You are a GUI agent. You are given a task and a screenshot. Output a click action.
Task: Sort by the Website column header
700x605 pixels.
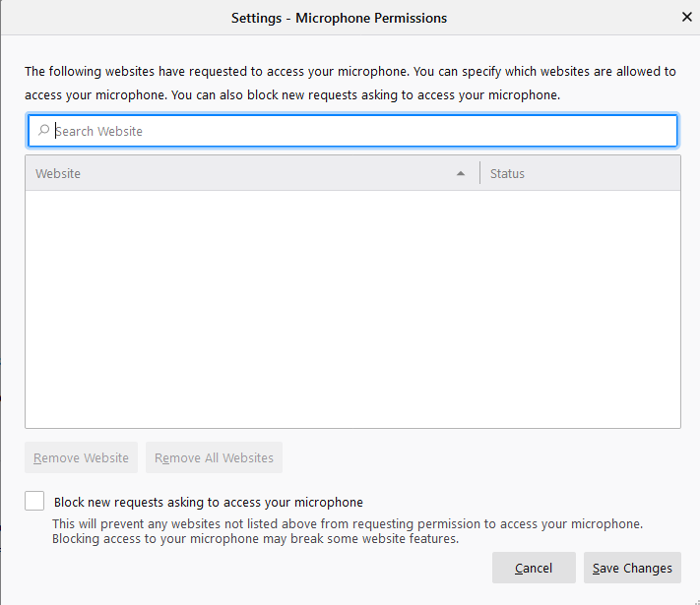[x=252, y=173]
